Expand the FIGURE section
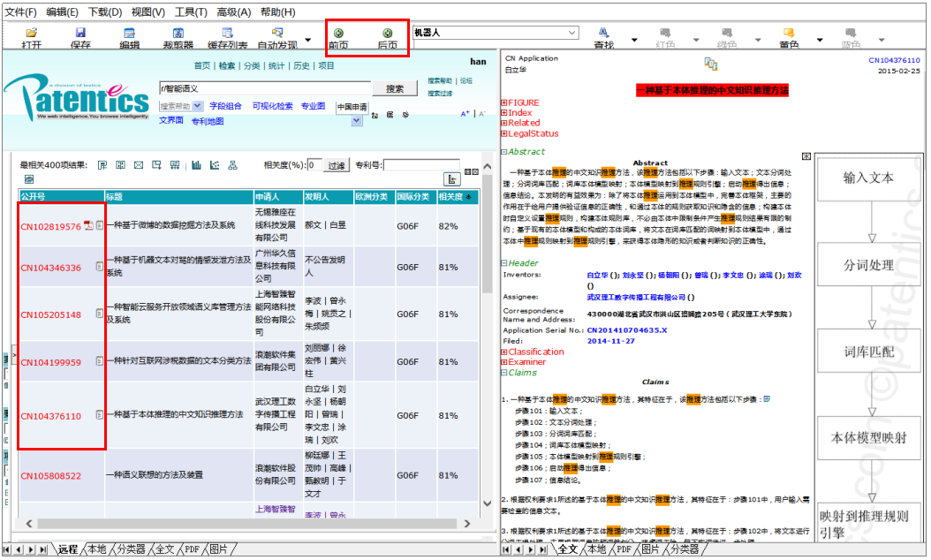 [x=504, y=103]
